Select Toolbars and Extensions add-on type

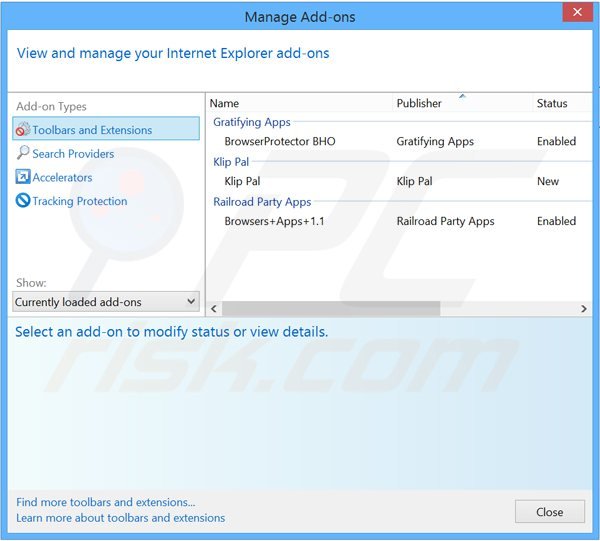coord(106,129)
